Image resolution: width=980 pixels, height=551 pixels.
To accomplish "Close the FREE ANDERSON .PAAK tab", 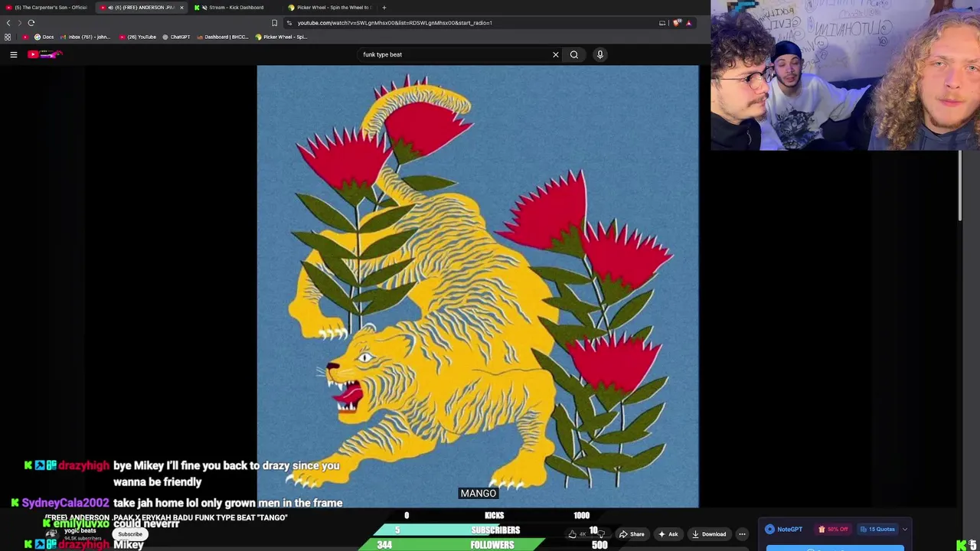I will (181, 8).
